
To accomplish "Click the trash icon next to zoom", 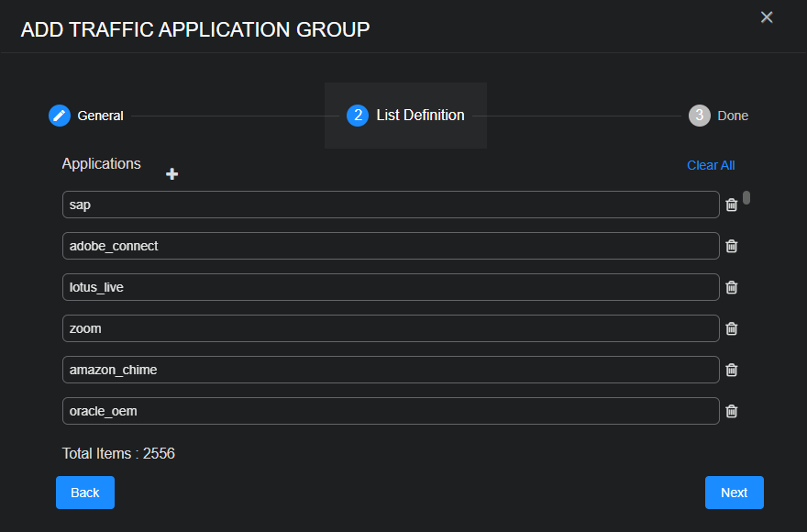I will point(731,328).
